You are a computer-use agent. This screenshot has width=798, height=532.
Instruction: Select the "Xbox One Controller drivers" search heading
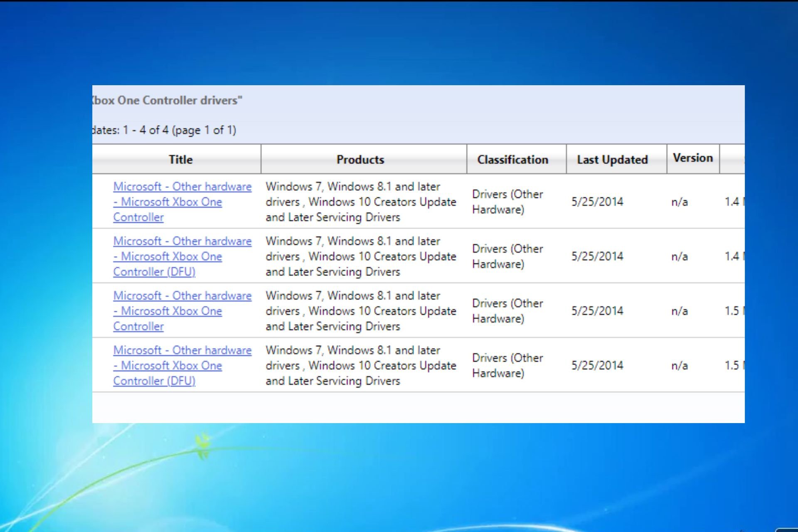pyautogui.click(x=167, y=100)
